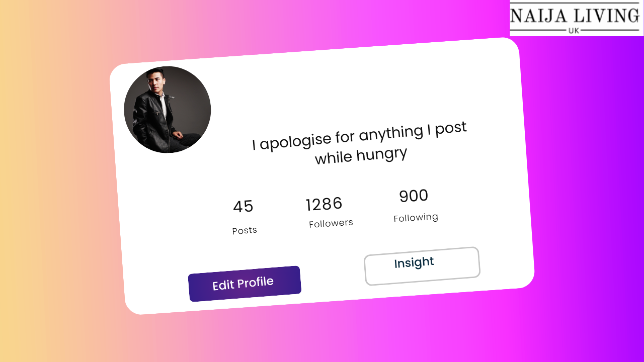This screenshot has width=644, height=362.
Task: Click the circular profile picture
Action: click(168, 110)
